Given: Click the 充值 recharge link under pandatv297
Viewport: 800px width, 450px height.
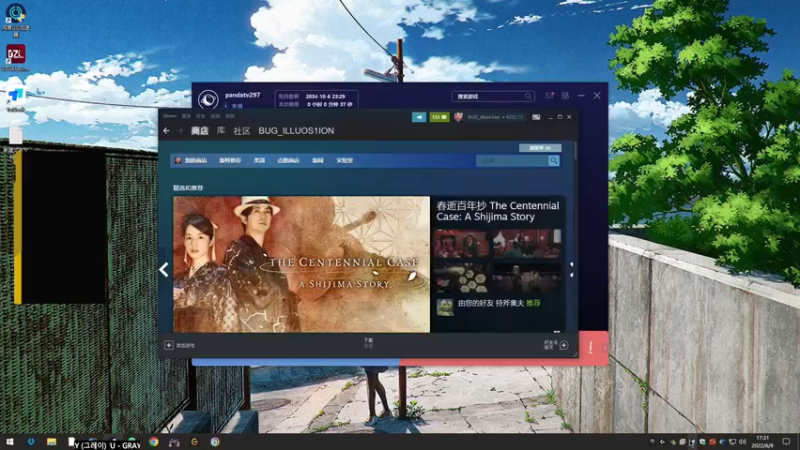Looking at the screenshot, I should (237, 106).
